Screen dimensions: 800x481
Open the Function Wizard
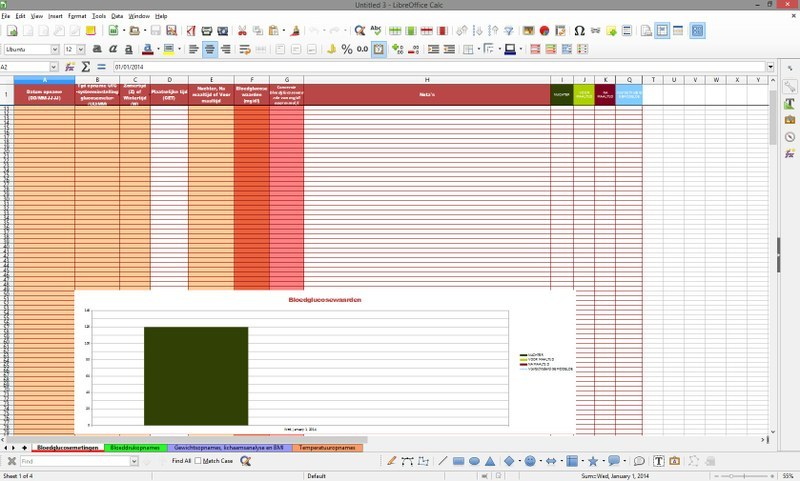point(70,67)
